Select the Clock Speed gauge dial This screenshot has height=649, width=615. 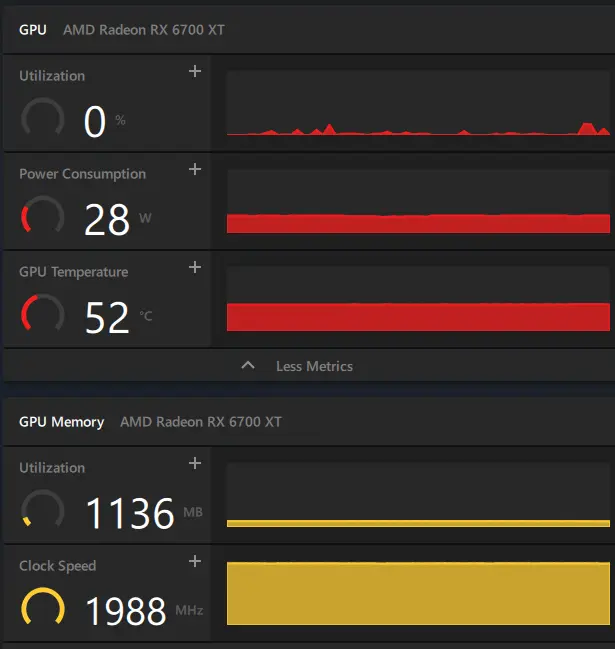click(x=43, y=608)
